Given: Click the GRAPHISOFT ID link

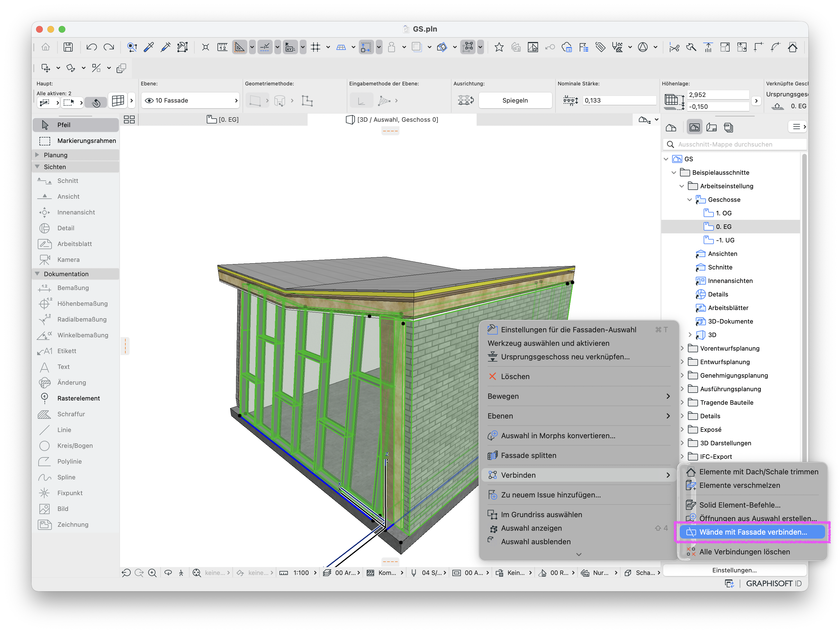Looking at the screenshot, I should [x=774, y=584].
